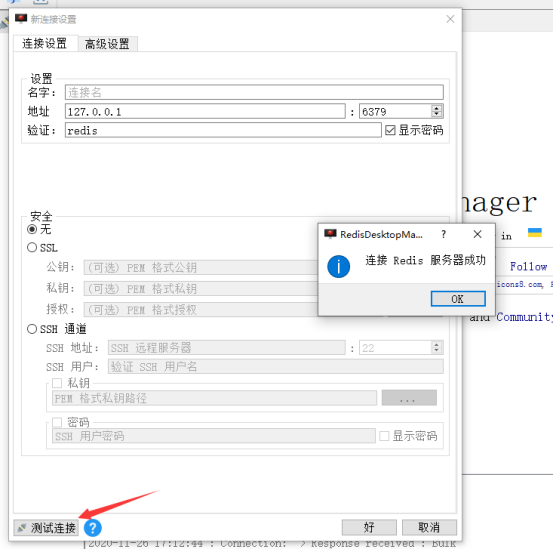Check the SSH 私钥 private key checkbox

pyautogui.click(x=57, y=383)
